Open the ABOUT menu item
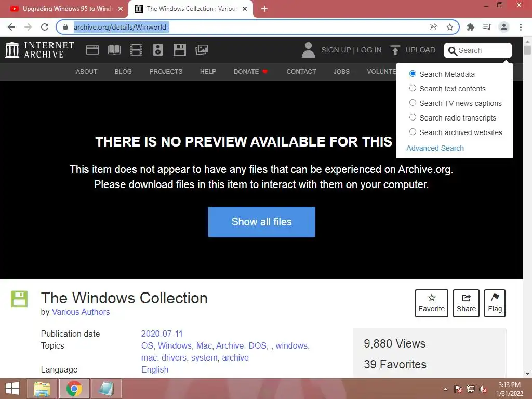Screen dimensions: 532x399 [x=87, y=72]
